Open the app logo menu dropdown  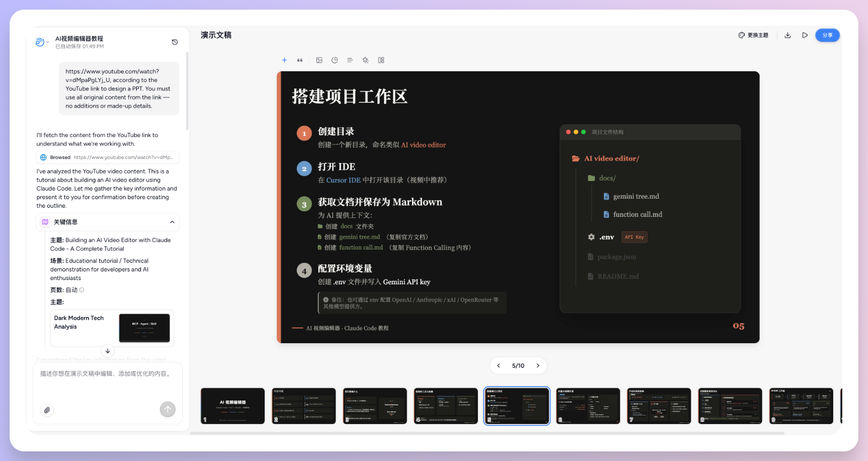(x=42, y=42)
